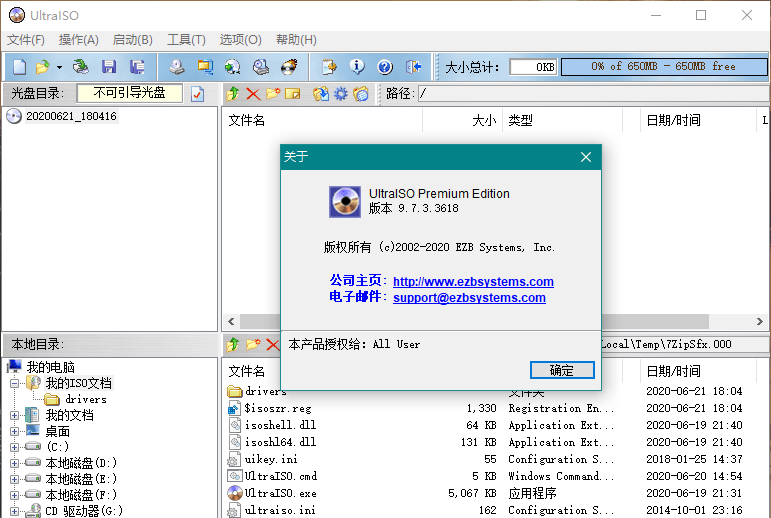Click the 不可引导光盘 boot status button
771x518 pixels.
point(130,93)
